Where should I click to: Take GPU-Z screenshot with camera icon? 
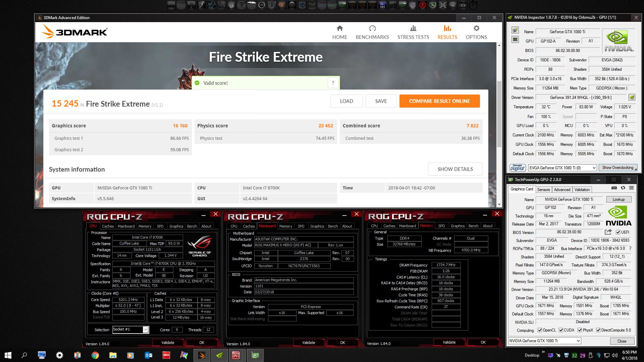(614, 188)
